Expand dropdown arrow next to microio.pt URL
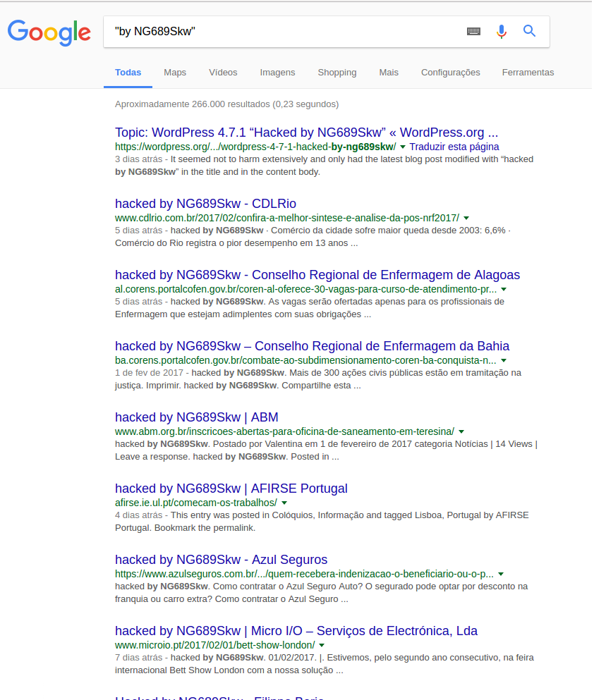 coord(322,645)
